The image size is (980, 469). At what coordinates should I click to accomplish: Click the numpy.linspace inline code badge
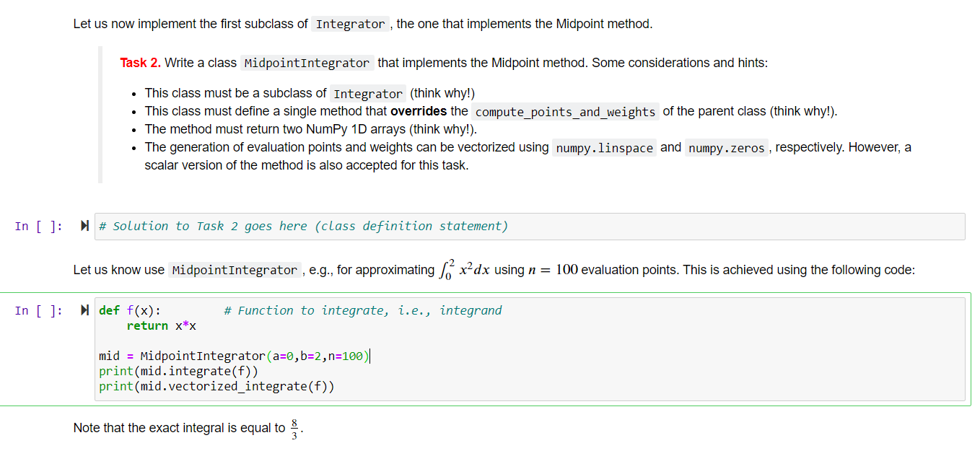pyautogui.click(x=604, y=147)
